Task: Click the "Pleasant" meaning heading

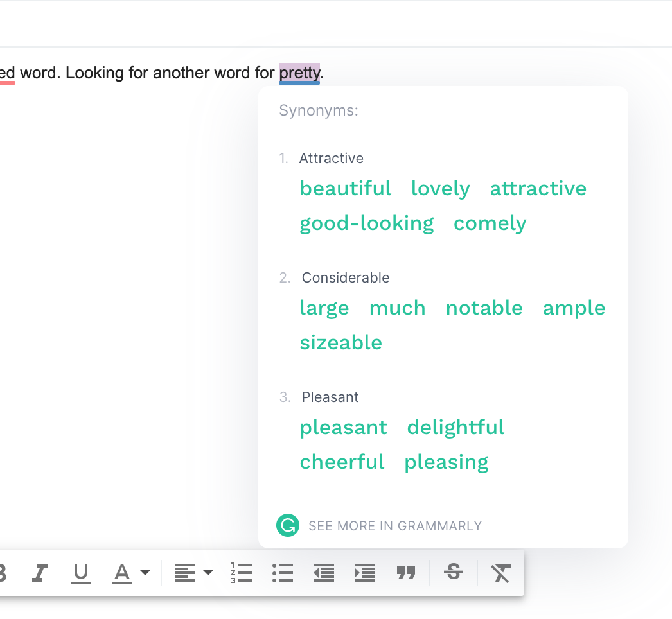Action: 330,397
